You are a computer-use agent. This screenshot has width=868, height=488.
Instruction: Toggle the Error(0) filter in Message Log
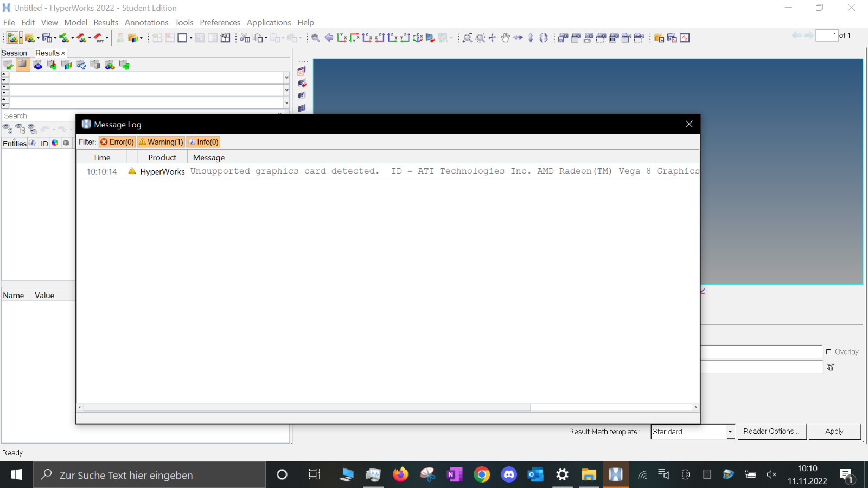click(117, 142)
